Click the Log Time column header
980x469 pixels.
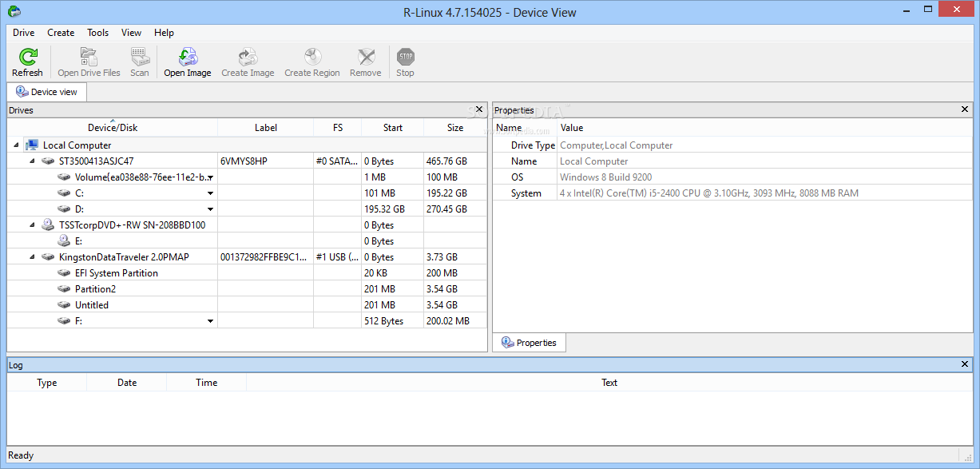tap(207, 383)
